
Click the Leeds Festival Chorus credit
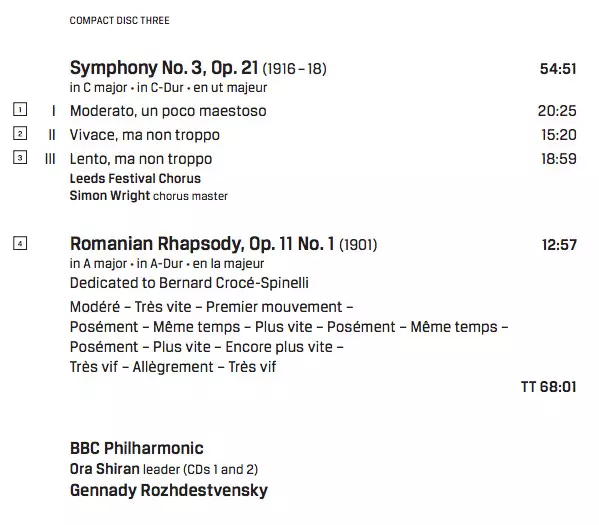pyautogui.click(x=135, y=178)
